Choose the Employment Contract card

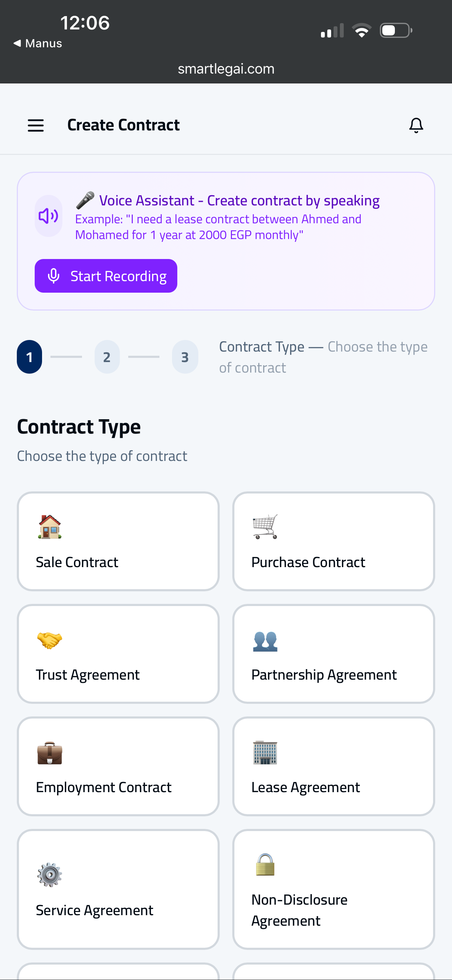pyautogui.click(x=118, y=766)
